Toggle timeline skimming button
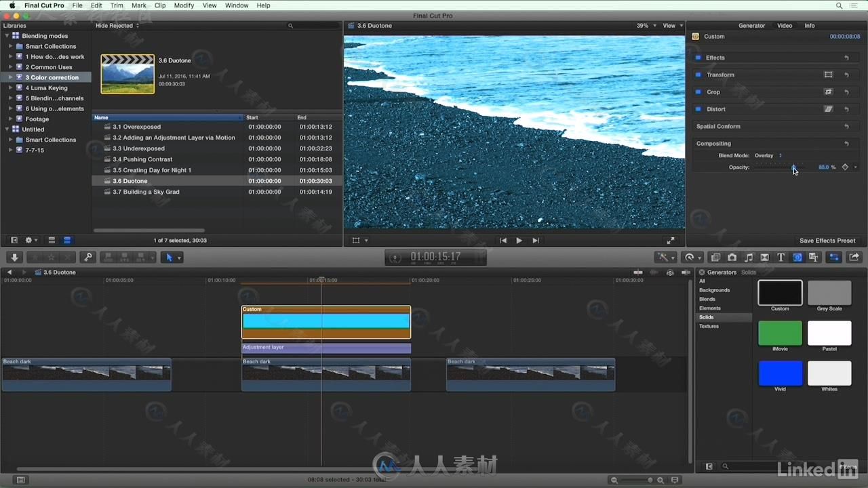 [638, 272]
